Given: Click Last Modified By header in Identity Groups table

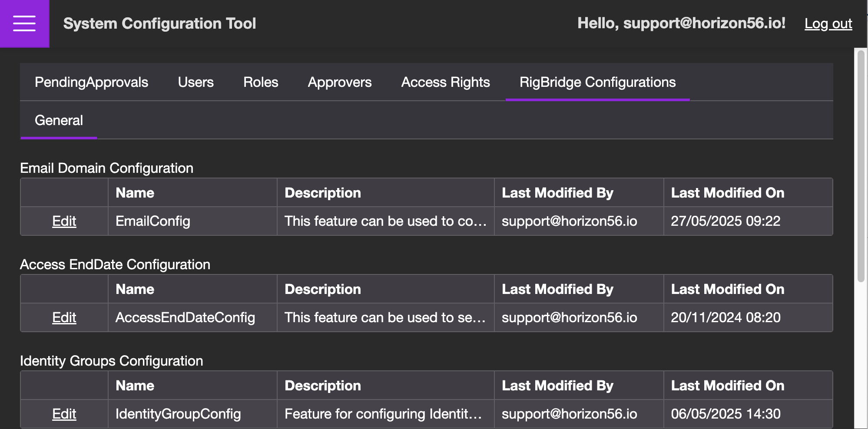Looking at the screenshot, I should [x=557, y=386].
